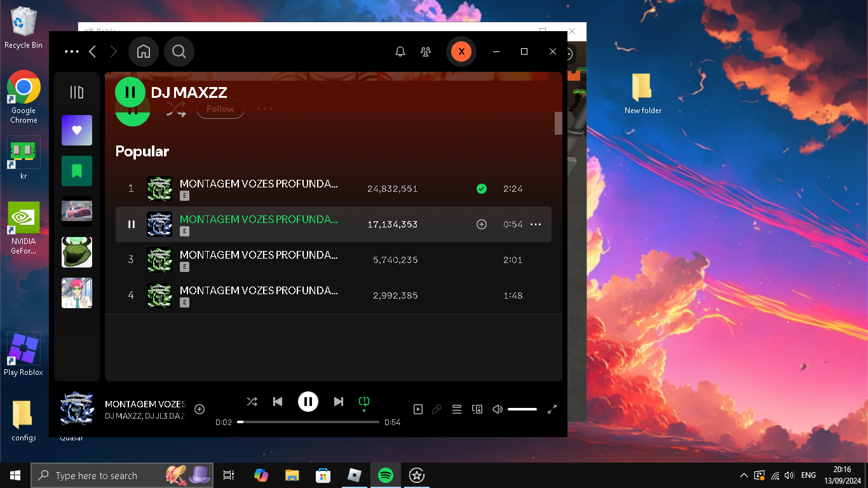The image size is (868, 488).
Task: Open the now playing artists link
Action: pos(145,416)
